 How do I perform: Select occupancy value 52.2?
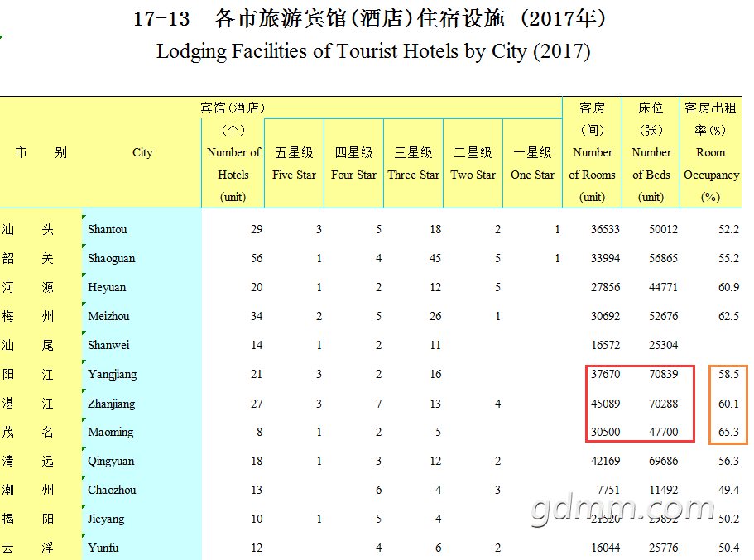728,229
